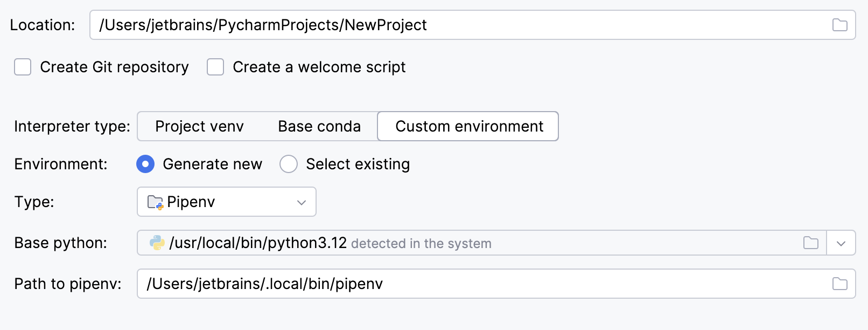
Task: Open the folder browser for project Location
Action: point(841,24)
